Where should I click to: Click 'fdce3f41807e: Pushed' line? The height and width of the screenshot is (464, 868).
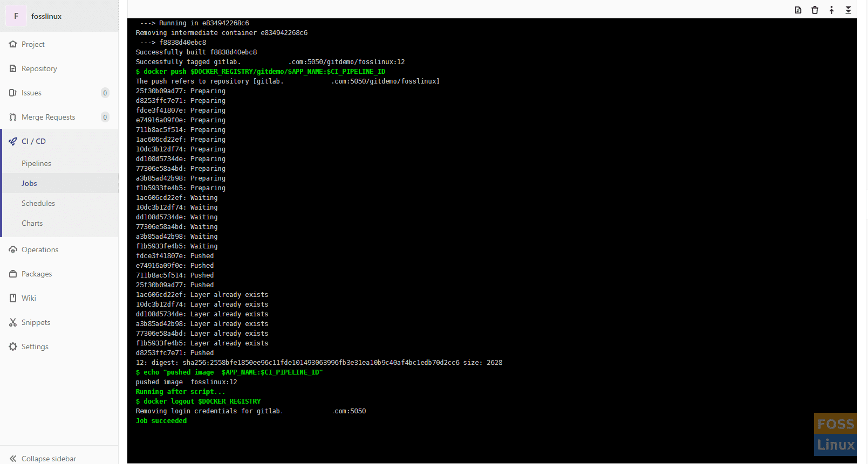pos(175,256)
